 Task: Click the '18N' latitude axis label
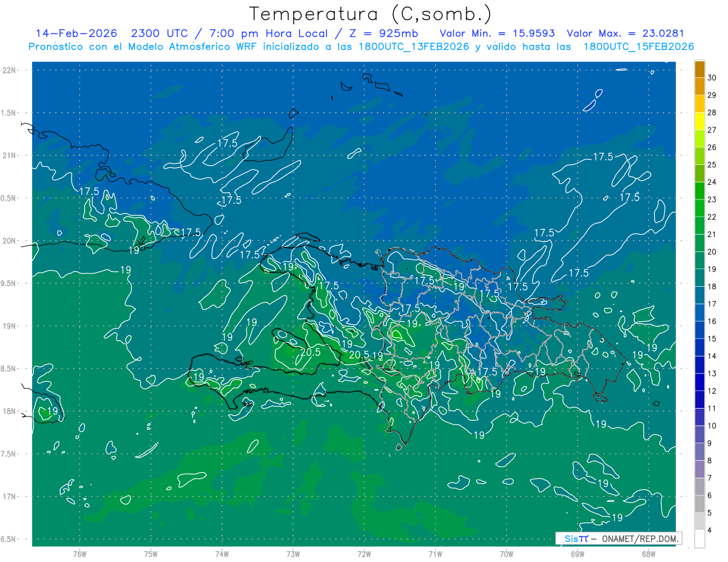tap(10, 411)
